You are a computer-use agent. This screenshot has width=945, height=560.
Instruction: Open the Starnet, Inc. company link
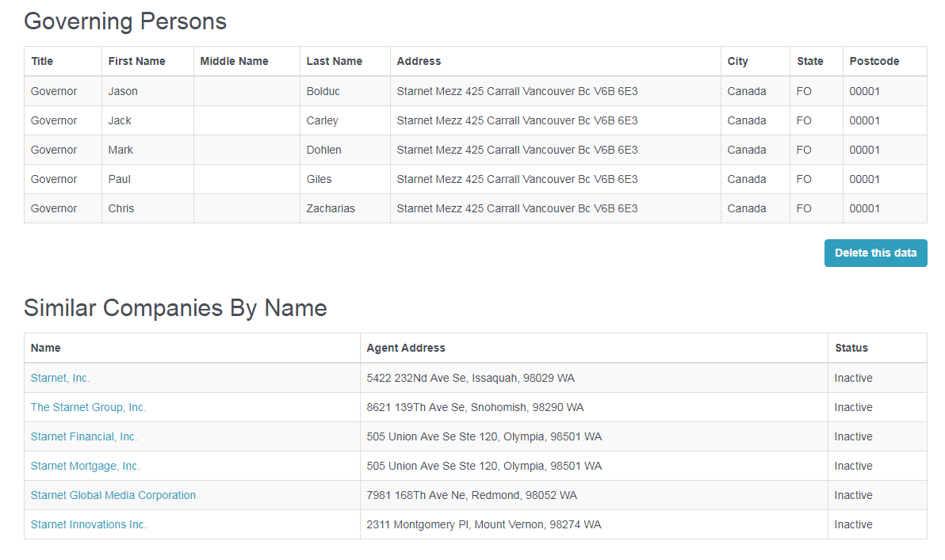tap(60, 378)
